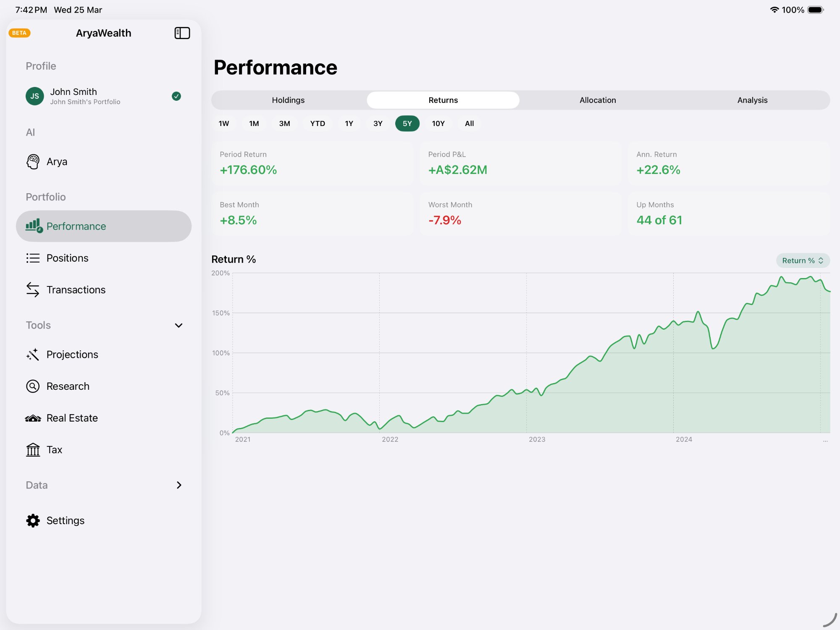This screenshot has height=630, width=840.
Task: Open the Arya AI assistant
Action: tap(57, 161)
